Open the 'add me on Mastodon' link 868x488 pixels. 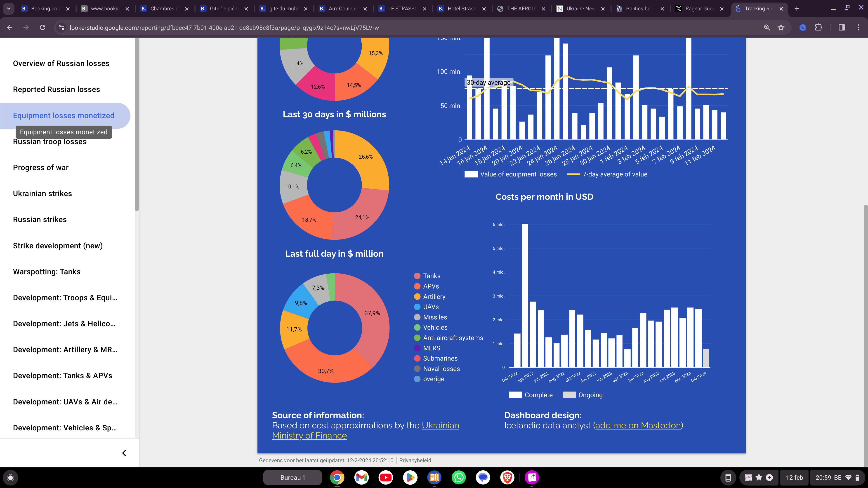tap(638, 426)
